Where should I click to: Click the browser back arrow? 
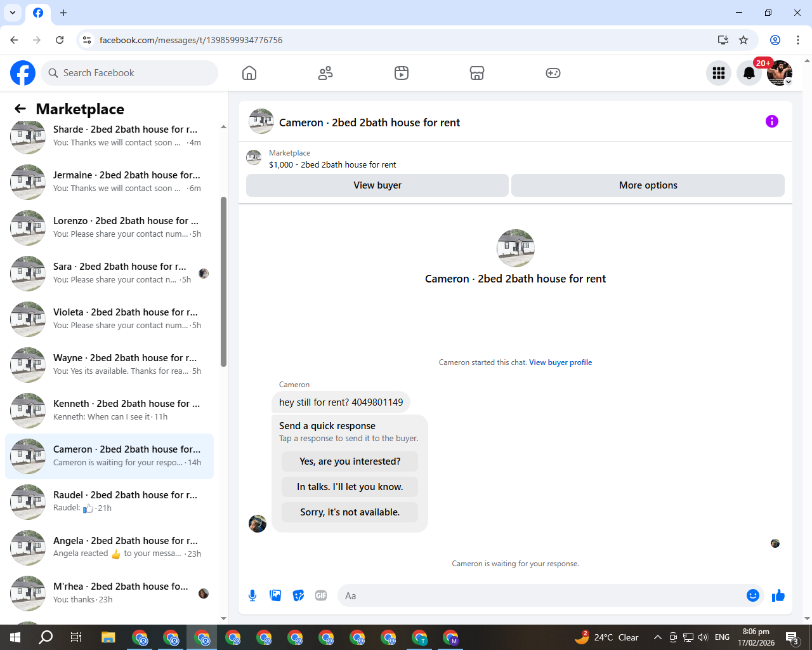(x=14, y=40)
